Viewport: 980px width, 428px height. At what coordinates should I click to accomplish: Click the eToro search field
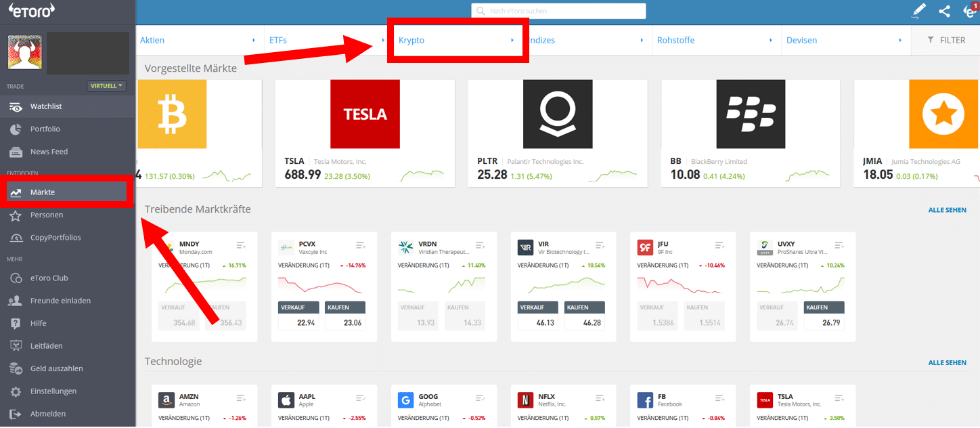click(558, 11)
